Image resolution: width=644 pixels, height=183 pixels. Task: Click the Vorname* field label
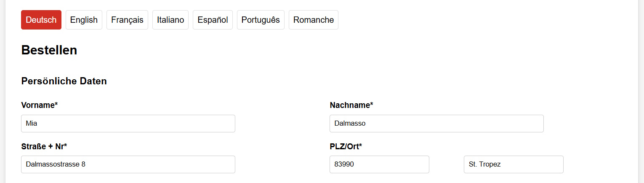point(40,105)
